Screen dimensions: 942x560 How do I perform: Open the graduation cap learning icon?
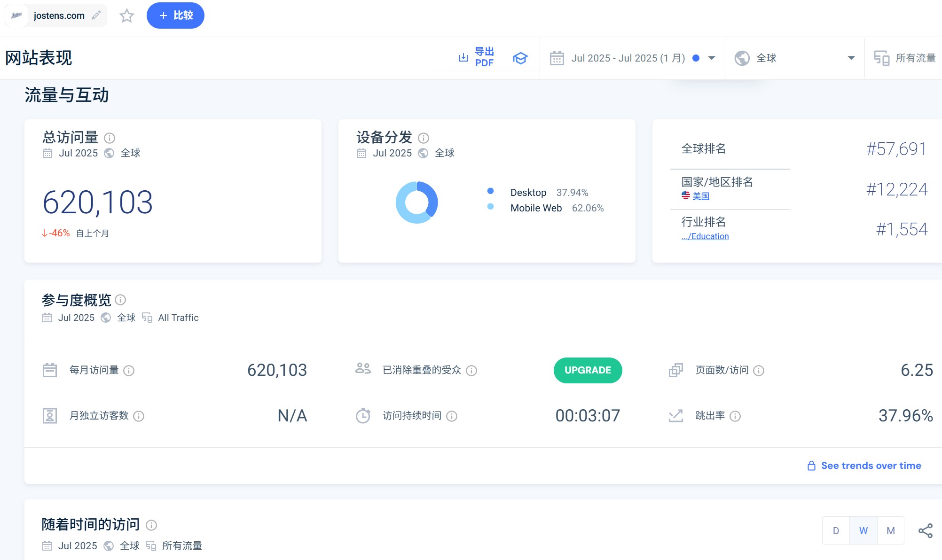[520, 58]
